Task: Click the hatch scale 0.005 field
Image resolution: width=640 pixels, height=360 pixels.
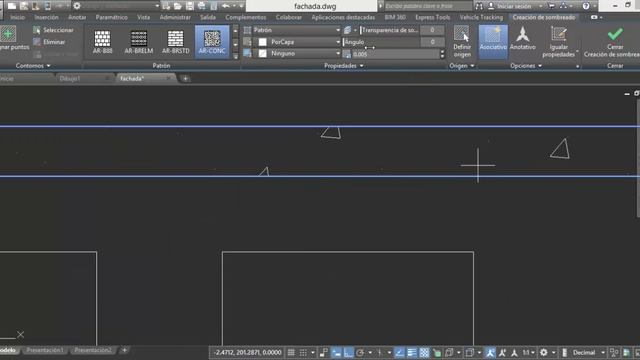Action: (x=395, y=54)
